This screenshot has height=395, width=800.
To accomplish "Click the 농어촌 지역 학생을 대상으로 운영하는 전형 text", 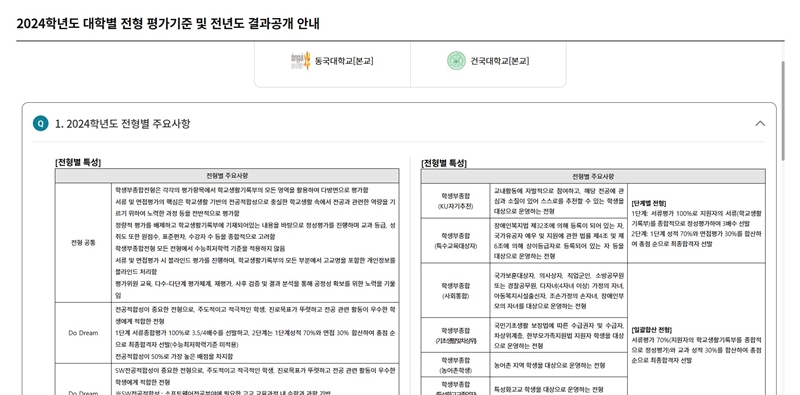I will coord(549,365).
